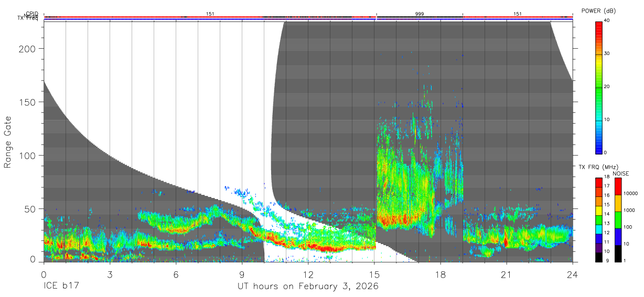Click the 3 tick label on UT hours axis

pos(110,274)
